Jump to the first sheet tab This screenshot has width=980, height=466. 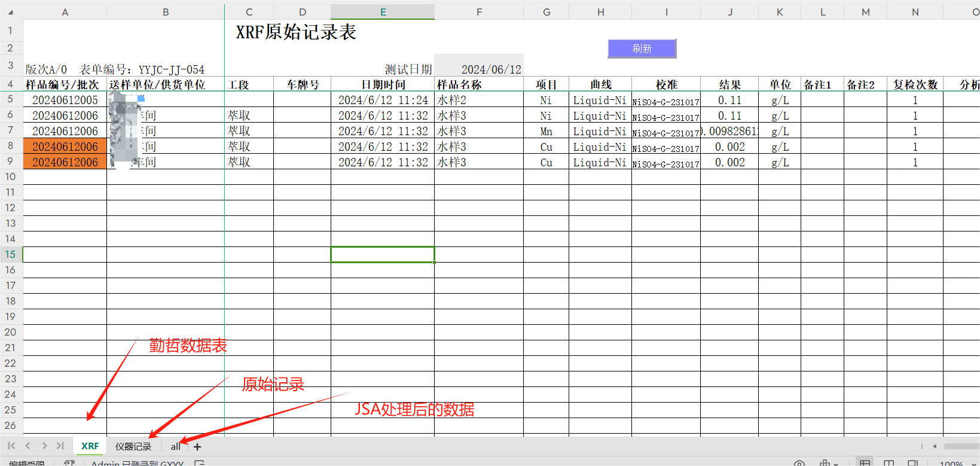click(11, 446)
